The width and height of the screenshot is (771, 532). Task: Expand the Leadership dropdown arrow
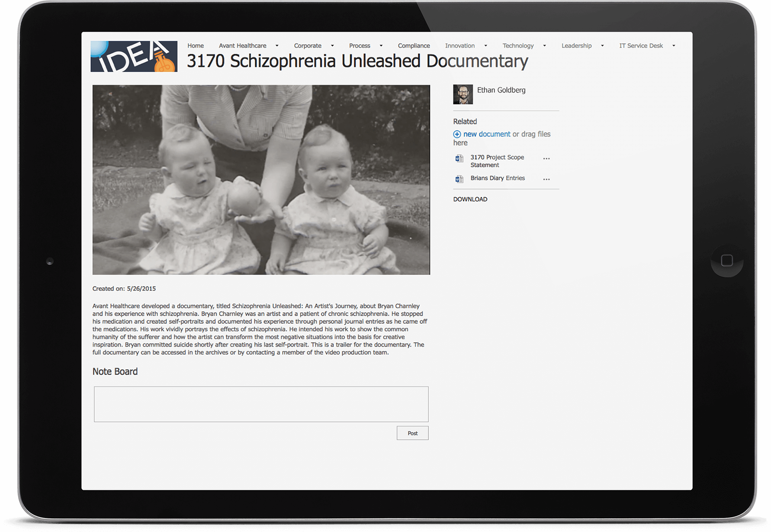pos(602,46)
